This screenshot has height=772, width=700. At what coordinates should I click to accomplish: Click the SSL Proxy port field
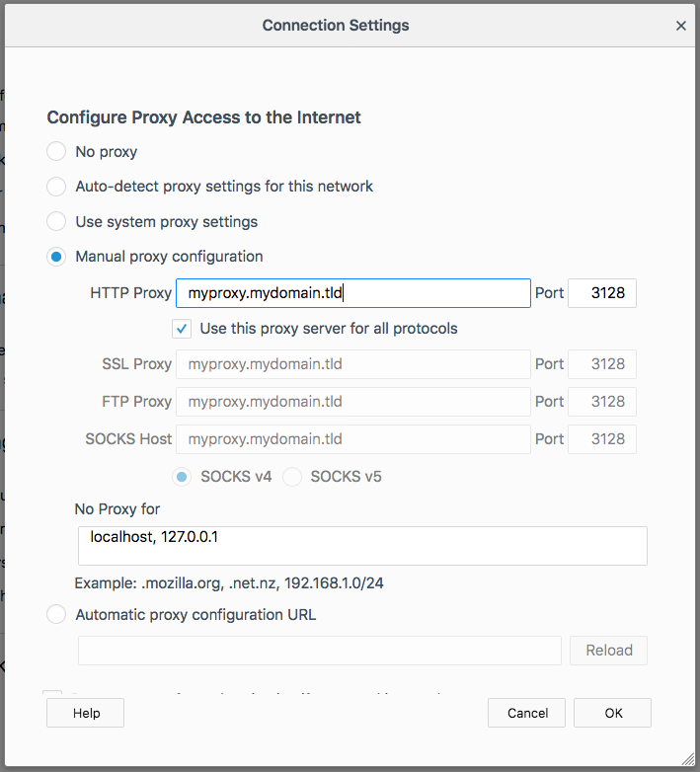click(x=601, y=364)
